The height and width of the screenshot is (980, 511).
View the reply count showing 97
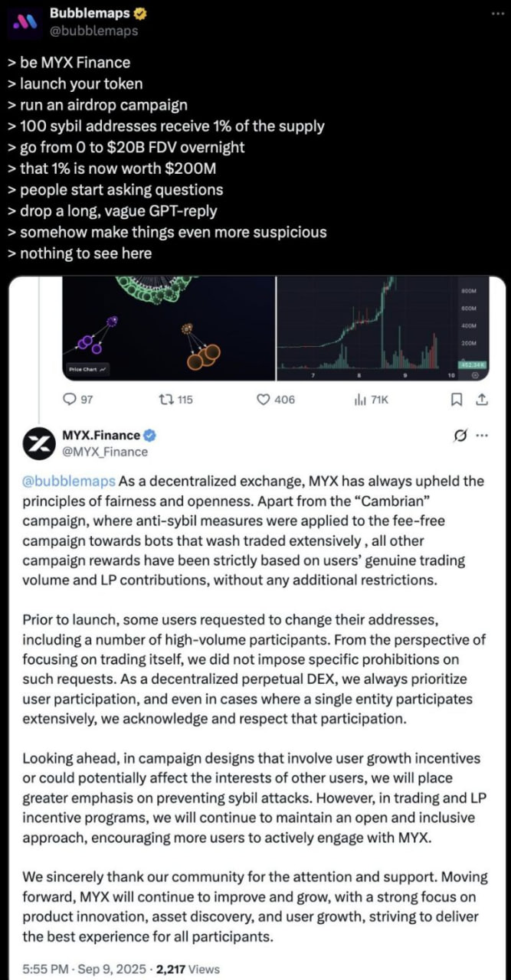[x=87, y=399]
